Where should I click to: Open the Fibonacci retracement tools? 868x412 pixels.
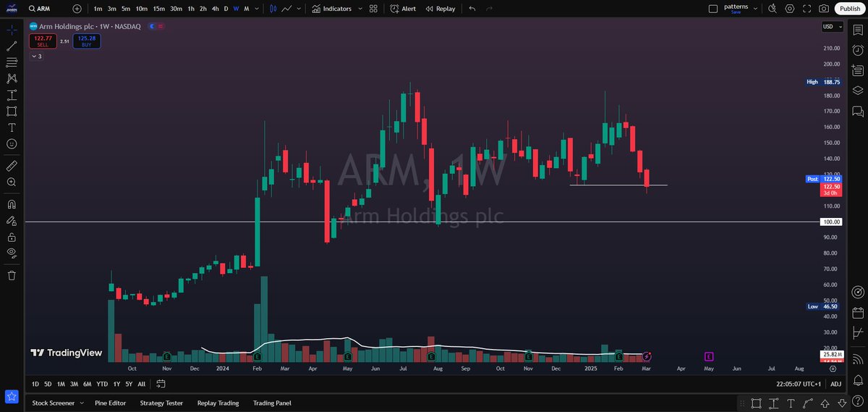pyautogui.click(x=12, y=62)
